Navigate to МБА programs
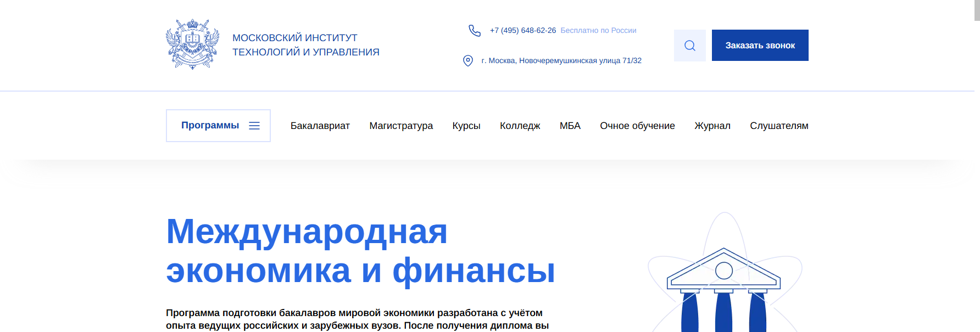980x332 pixels. point(570,126)
